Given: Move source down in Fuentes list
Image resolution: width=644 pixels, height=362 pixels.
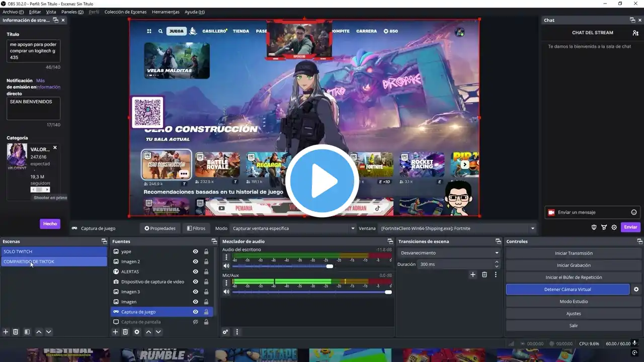Looking at the screenshot, I should [158, 332].
